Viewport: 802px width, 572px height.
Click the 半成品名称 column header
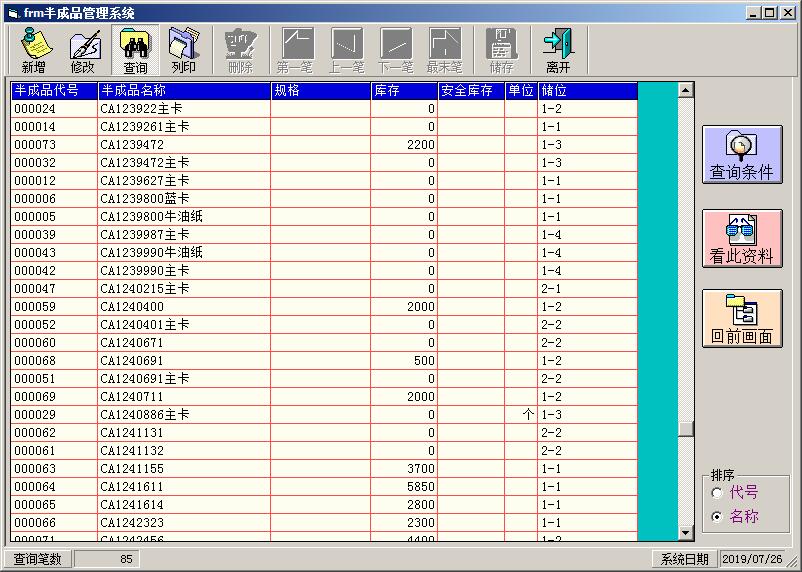click(184, 91)
